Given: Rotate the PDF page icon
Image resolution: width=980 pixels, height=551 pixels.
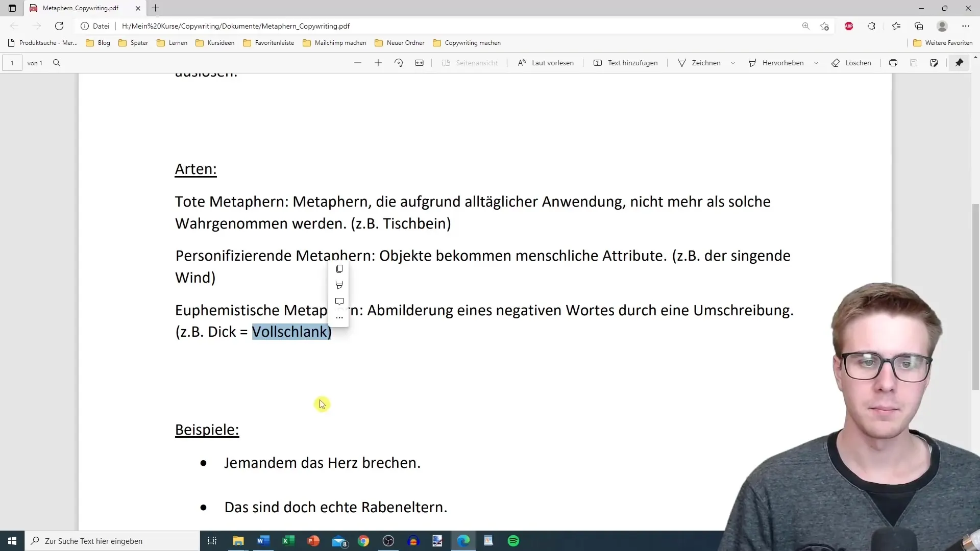Looking at the screenshot, I should pos(399,63).
